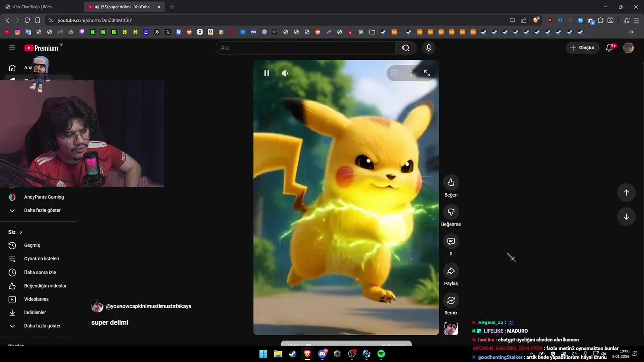This screenshot has width=644, height=362.
Task: Pause the playing Short video
Action: (267, 73)
